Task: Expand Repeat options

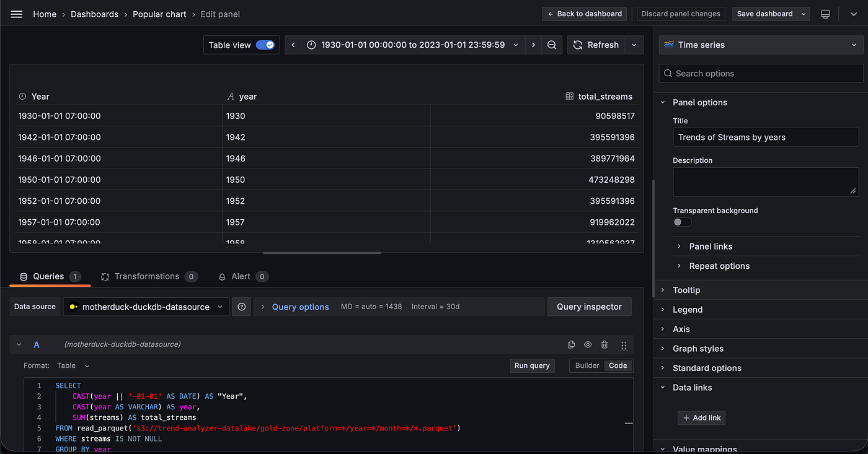Action: coord(719,266)
